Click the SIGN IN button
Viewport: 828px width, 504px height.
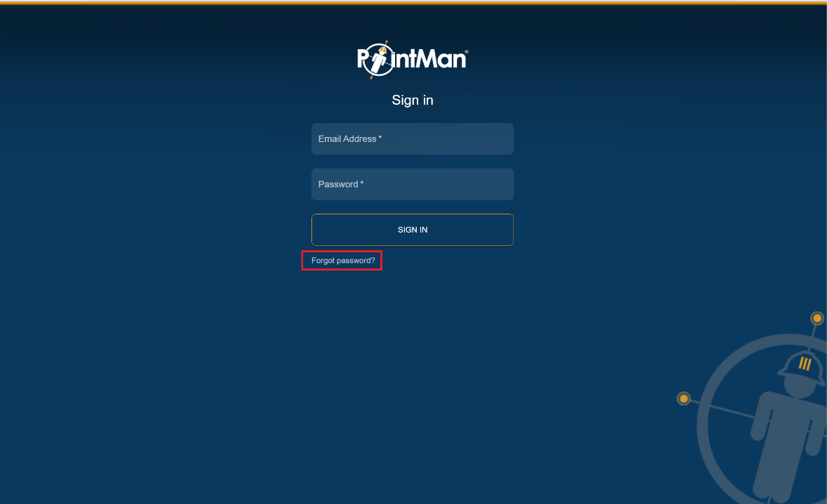[x=413, y=230]
